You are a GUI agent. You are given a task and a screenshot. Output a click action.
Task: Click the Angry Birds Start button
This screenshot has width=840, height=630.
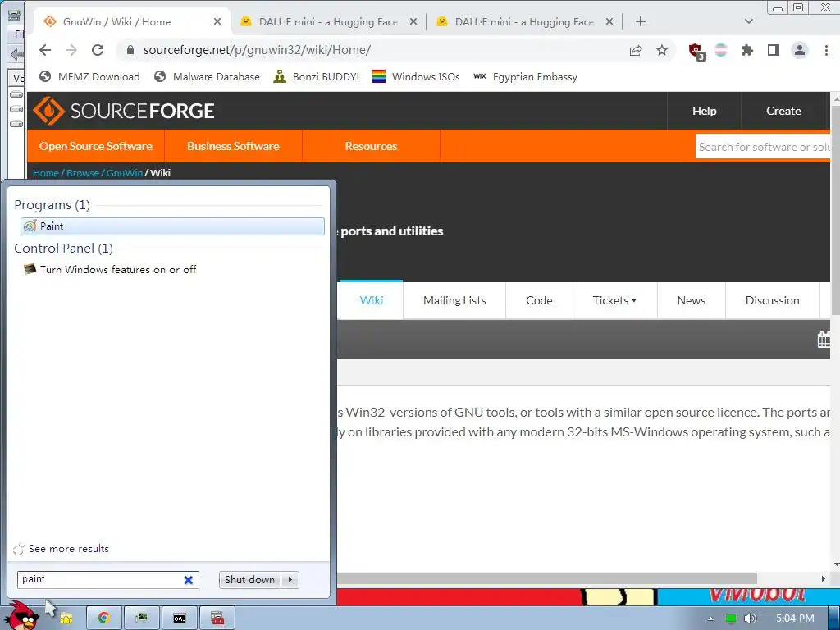tap(22, 618)
